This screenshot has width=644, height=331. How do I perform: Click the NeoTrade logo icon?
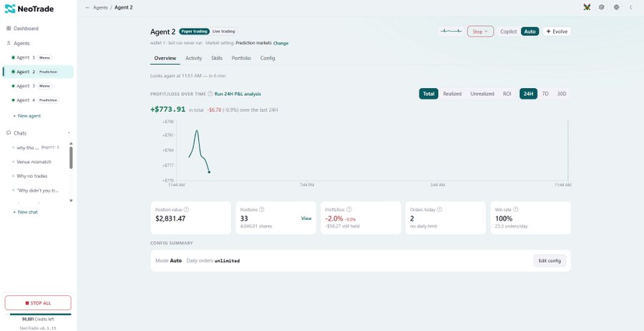pos(10,9)
